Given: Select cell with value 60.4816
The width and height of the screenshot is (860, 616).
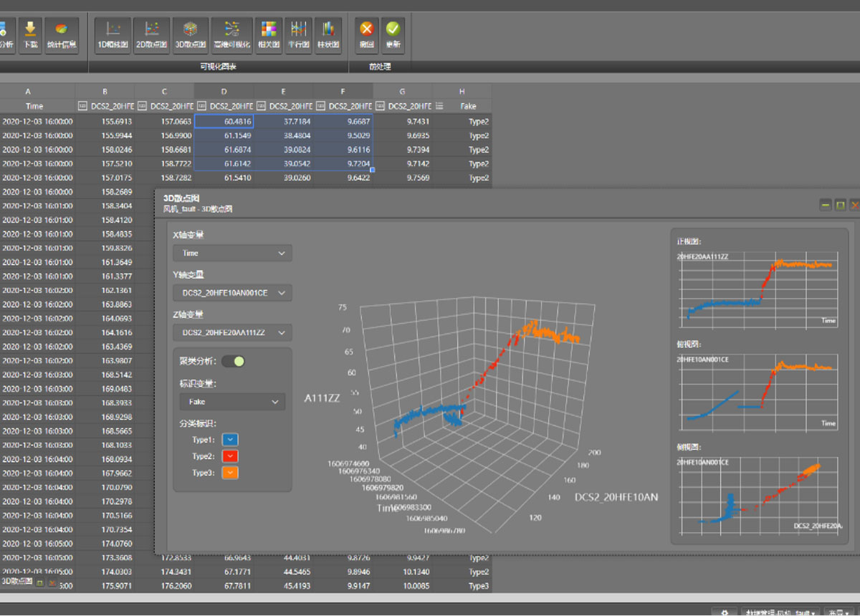Looking at the screenshot, I should pos(224,122).
